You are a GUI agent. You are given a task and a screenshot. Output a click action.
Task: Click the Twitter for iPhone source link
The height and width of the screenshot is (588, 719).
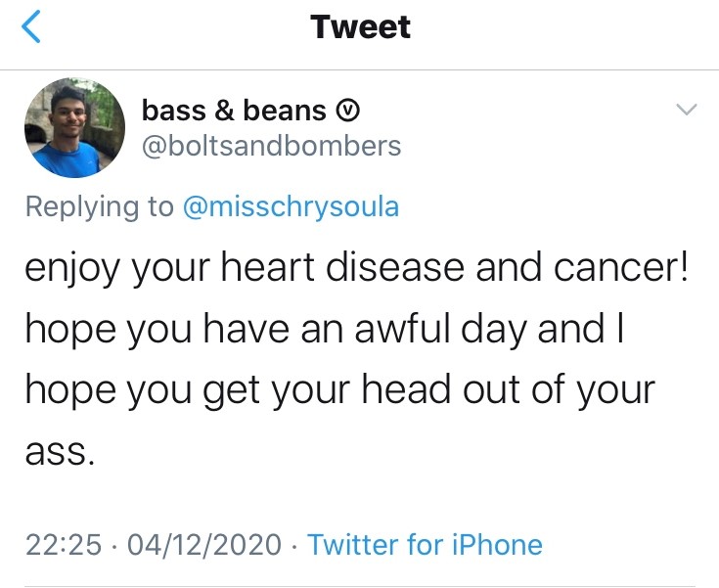coord(425,544)
